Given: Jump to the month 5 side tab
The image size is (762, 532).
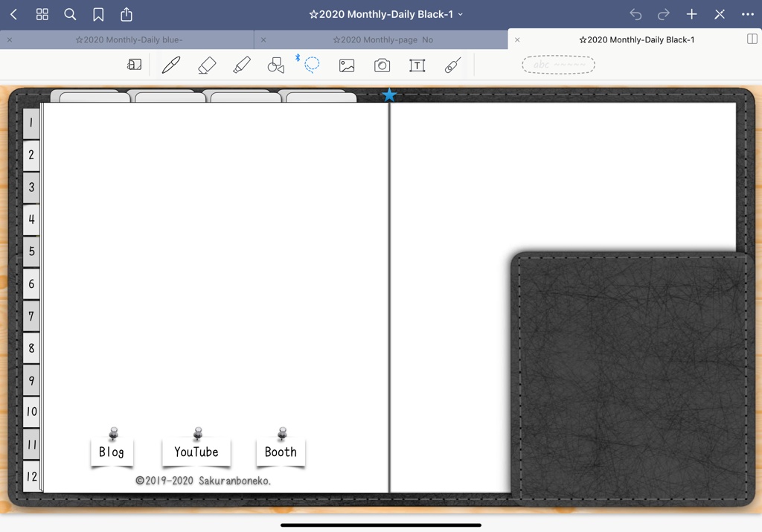Looking at the screenshot, I should [x=31, y=251].
